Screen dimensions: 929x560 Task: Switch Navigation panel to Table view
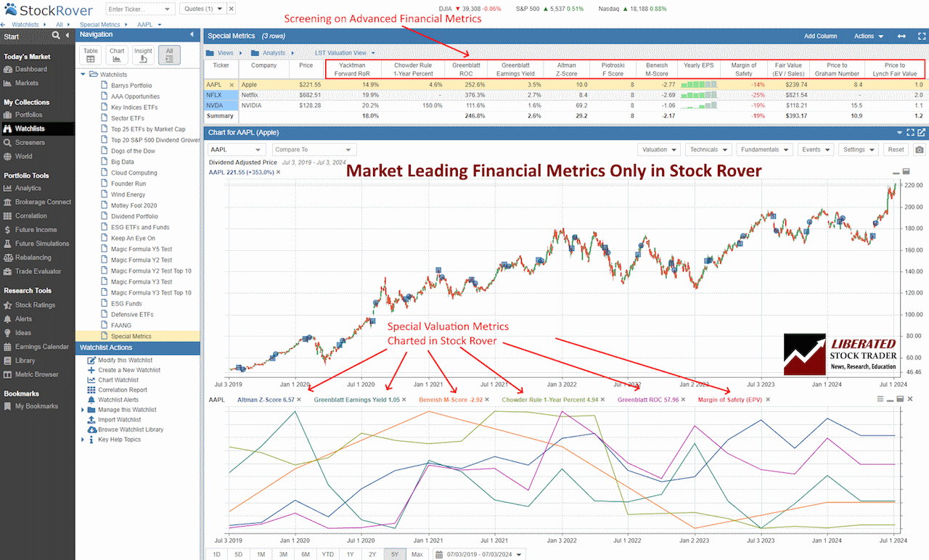click(91, 55)
